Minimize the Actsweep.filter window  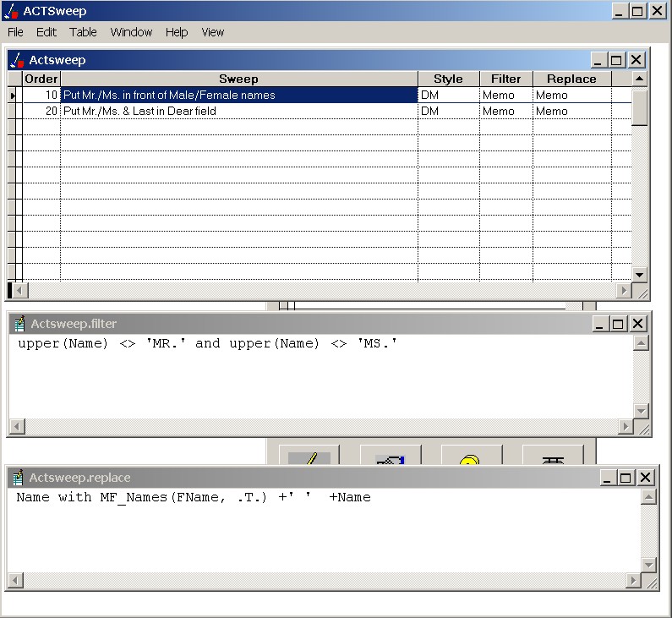(x=600, y=324)
